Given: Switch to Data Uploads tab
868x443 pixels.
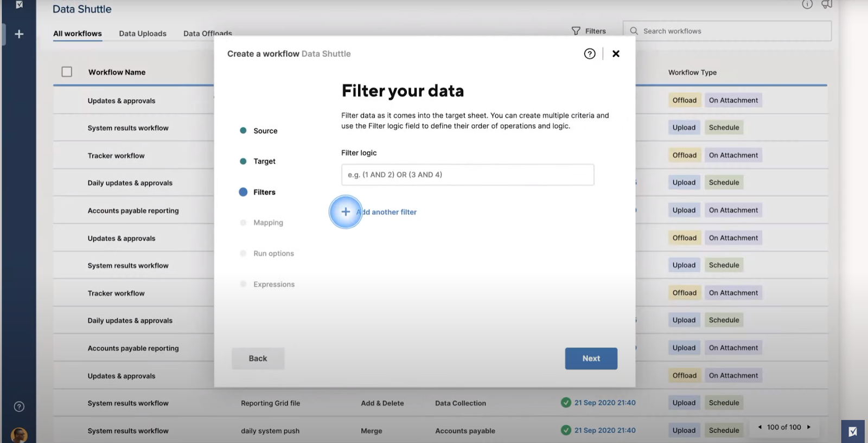Looking at the screenshot, I should coord(143,34).
